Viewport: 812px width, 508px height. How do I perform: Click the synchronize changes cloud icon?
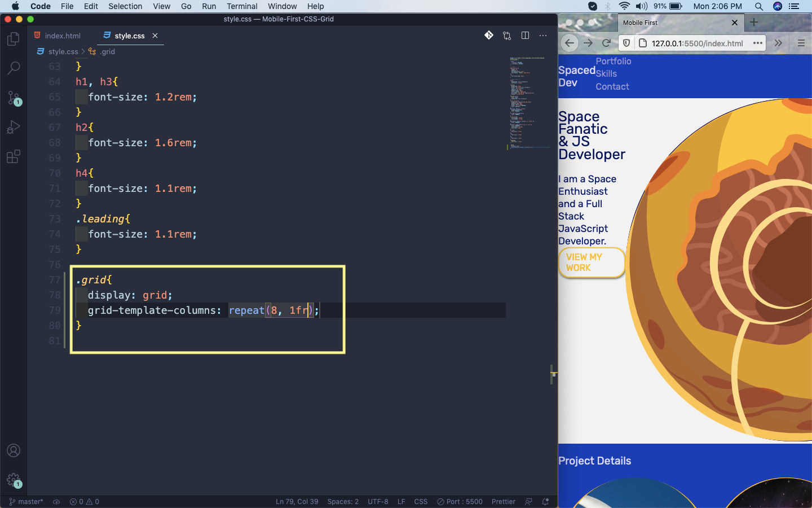(56, 501)
